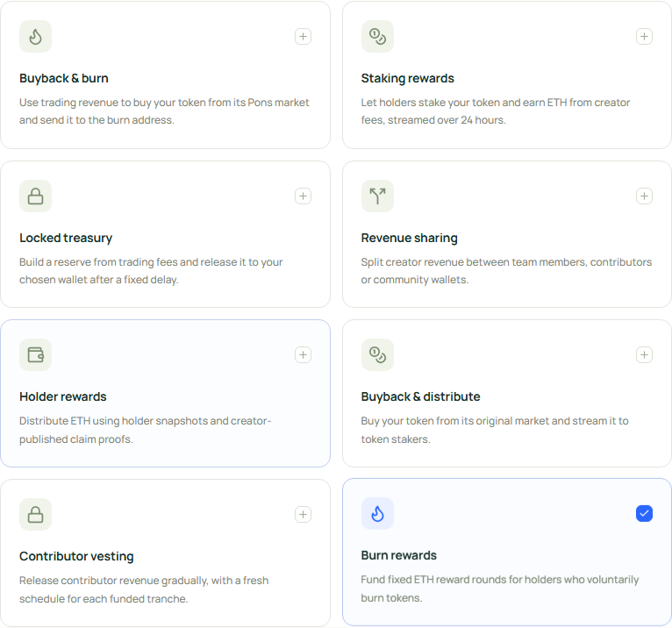Viewport: 672px width, 628px height.
Task: Click the blue flame icon on Burn rewards card
Action: (377, 514)
